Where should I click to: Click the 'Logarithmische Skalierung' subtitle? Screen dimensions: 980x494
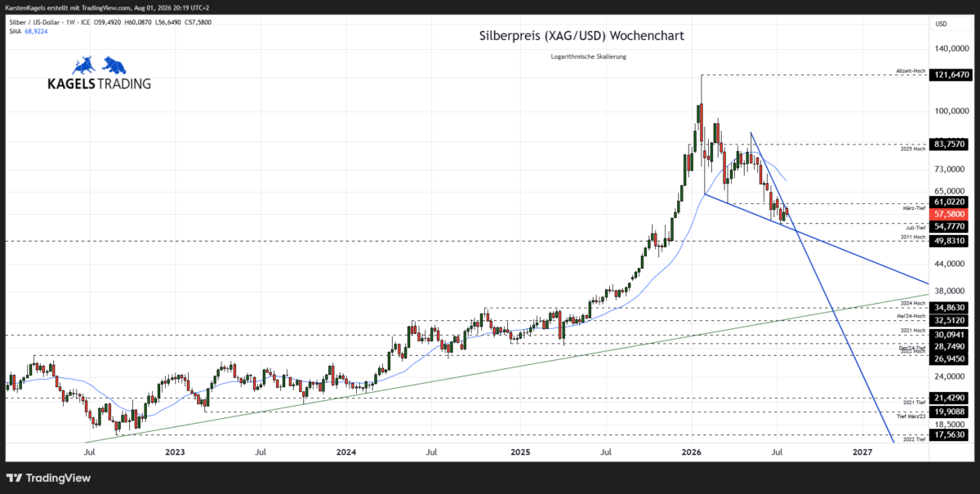pyautogui.click(x=588, y=56)
